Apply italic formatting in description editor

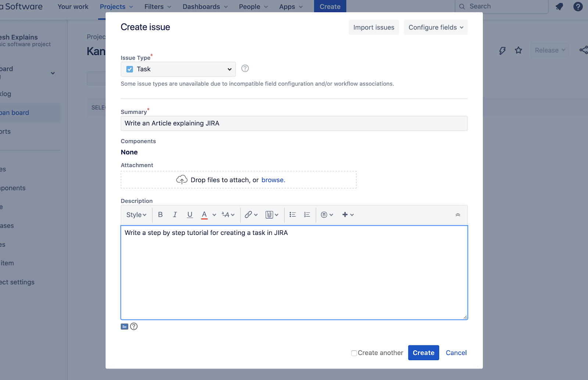pos(175,215)
